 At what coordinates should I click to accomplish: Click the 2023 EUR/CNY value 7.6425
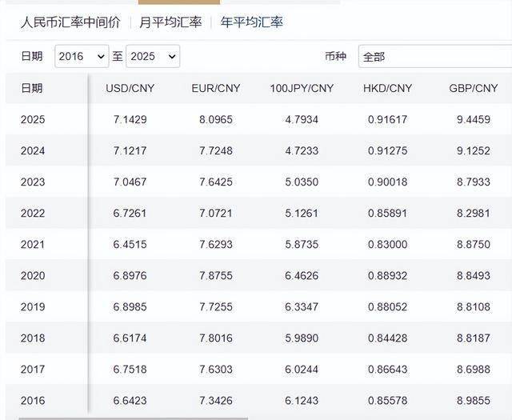[x=215, y=182]
